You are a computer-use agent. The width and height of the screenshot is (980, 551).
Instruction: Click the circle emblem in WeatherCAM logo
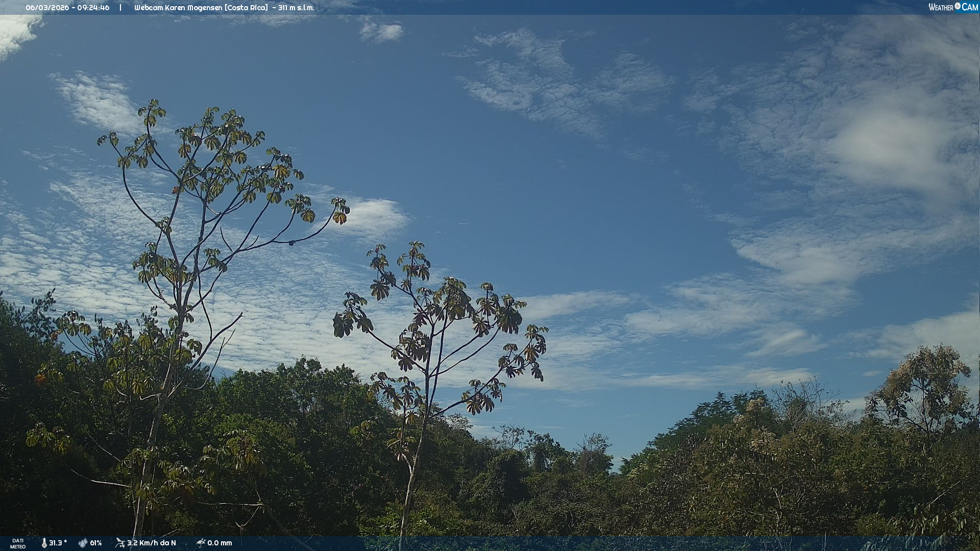958,6
